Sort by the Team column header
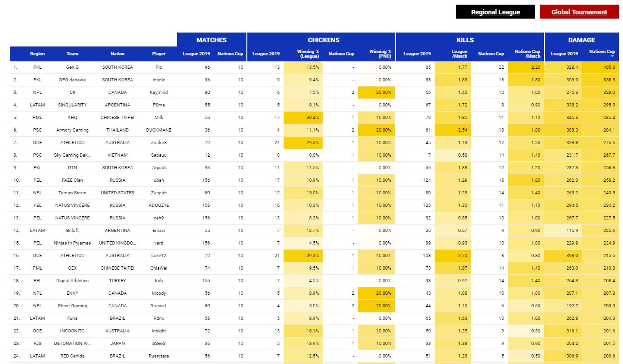This screenshot has height=364, width=623. (x=73, y=54)
